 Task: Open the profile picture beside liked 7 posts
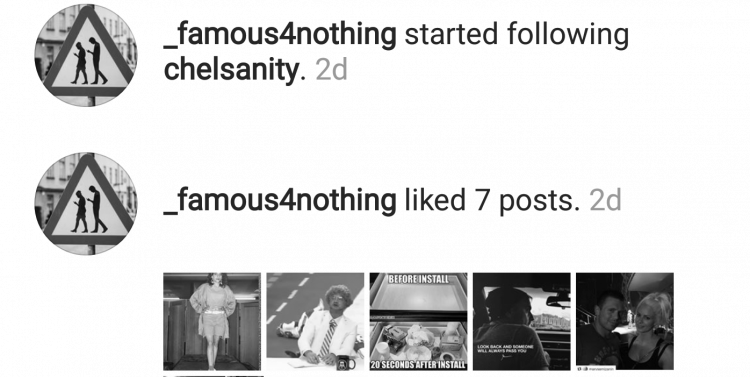tap(86, 203)
